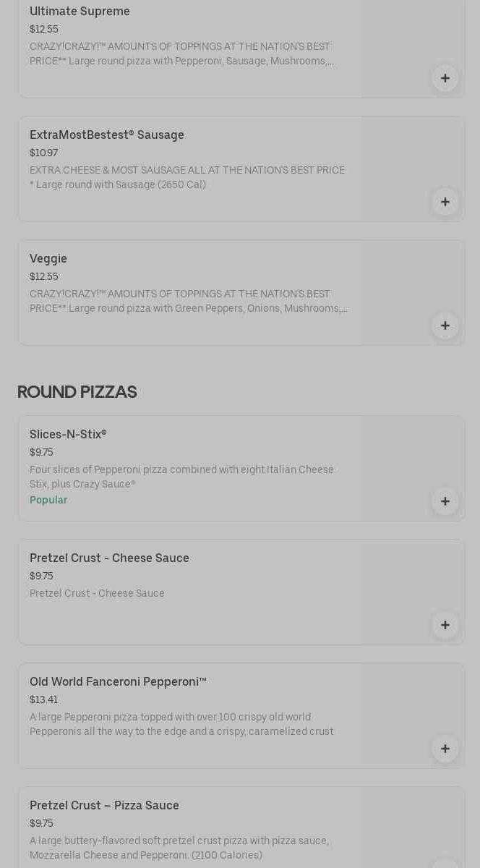
Task: Add ExtraMostBestest Sausage using plus button
Action: coord(445,202)
